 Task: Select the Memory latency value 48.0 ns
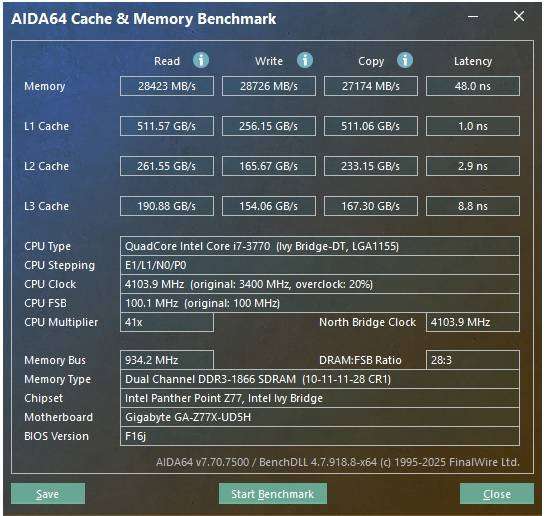pos(473,86)
